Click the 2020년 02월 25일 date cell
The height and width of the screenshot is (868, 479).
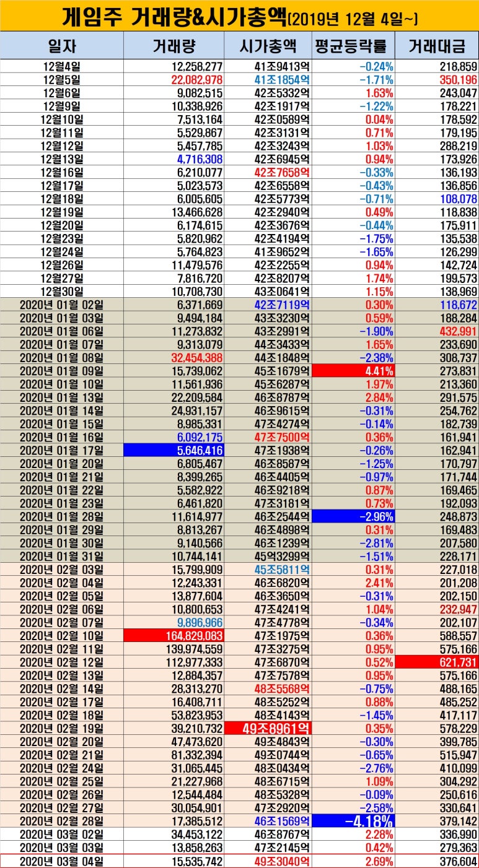click(x=62, y=782)
